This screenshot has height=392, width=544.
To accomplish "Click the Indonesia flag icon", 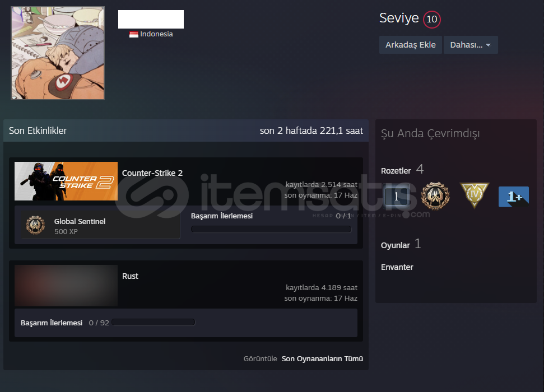I will [x=133, y=34].
